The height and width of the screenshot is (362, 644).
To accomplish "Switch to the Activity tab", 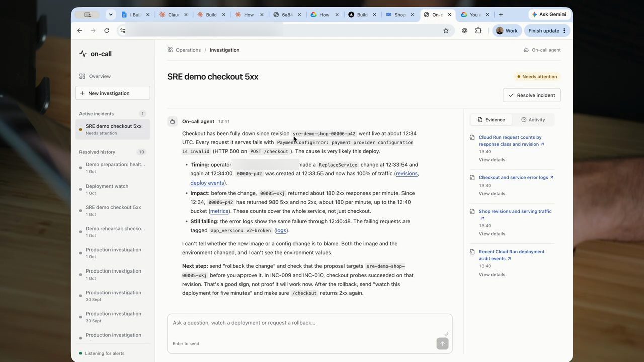I will pyautogui.click(x=533, y=120).
